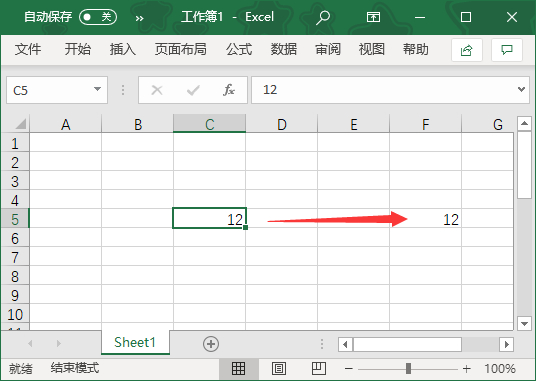Click the Enter checkmark icon

point(193,90)
